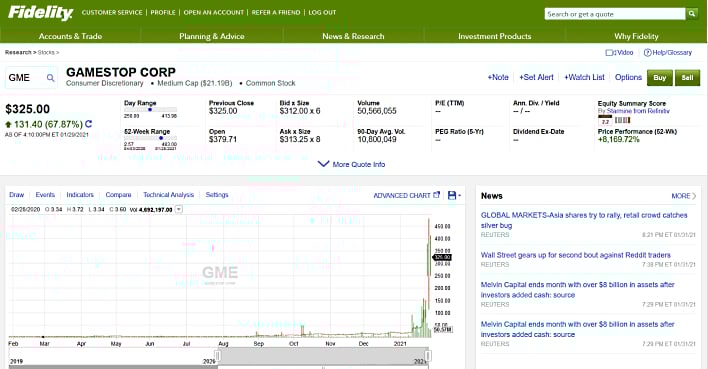Open the chart Events menu
This screenshot has height=369, width=708.
45,195
